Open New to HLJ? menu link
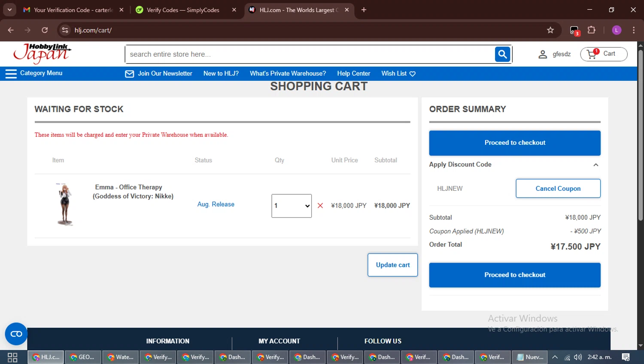The image size is (644, 364). pos(221,73)
